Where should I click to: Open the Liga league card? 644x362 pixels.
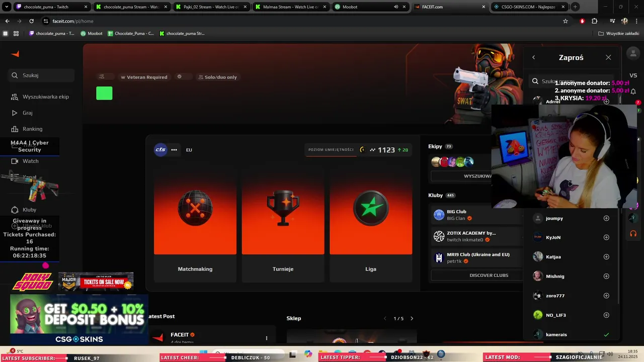371,226
